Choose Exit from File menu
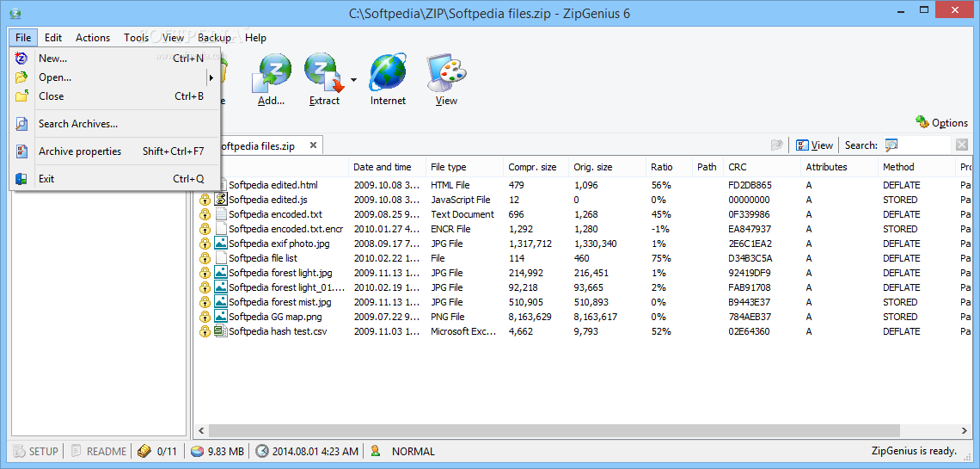The width and height of the screenshot is (980, 469). click(x=115, y=179)
